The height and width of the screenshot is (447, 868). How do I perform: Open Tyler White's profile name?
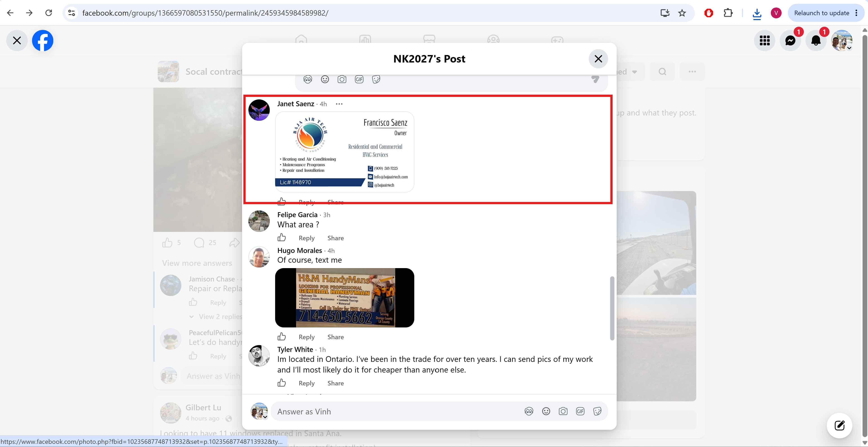tap(295, 349)
